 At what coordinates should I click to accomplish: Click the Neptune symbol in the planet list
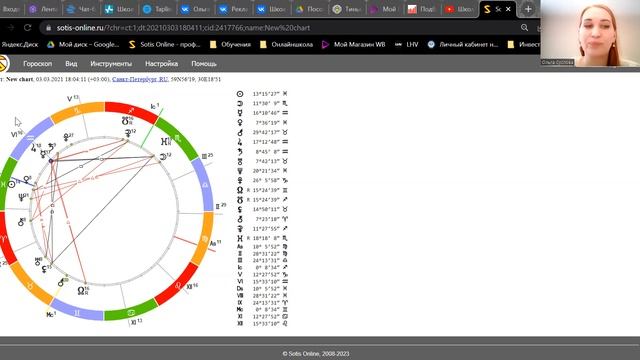(240, 171)
